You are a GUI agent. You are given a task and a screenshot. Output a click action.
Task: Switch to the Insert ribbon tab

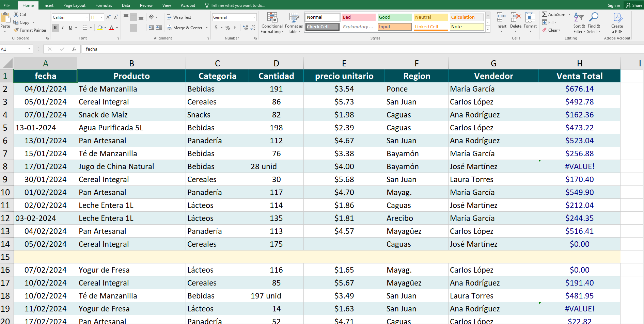tap(48, 5)
